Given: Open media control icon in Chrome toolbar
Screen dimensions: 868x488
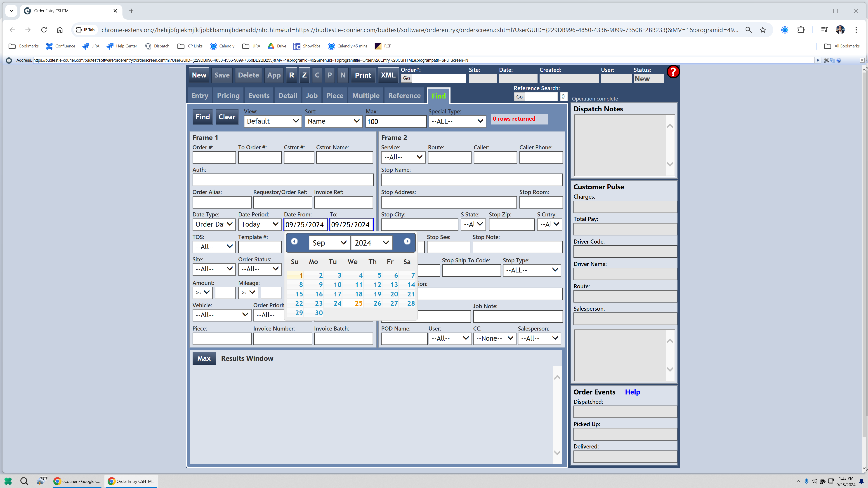Looking at the screenshot, I should click(x=824, y=30).
